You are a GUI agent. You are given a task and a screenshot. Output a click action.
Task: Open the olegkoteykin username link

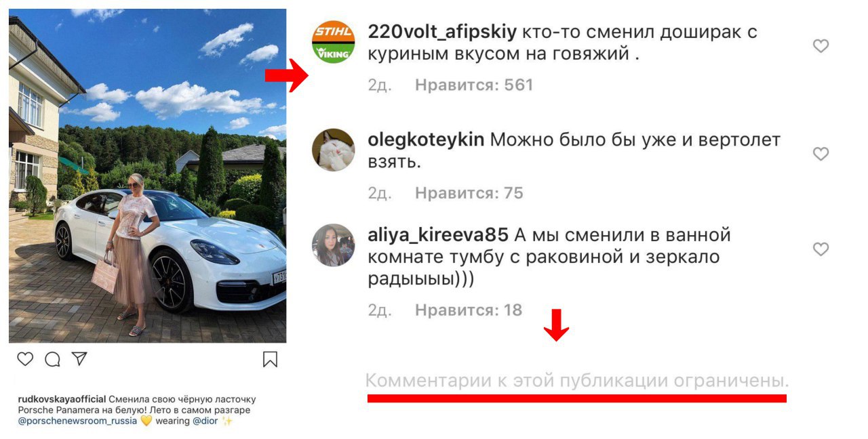click(426, 140)
